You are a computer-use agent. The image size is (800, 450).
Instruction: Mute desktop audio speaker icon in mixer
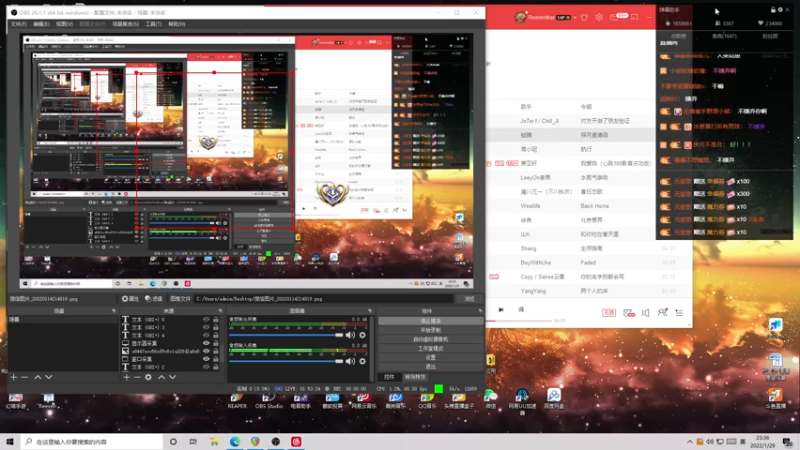tap(350, 335)
